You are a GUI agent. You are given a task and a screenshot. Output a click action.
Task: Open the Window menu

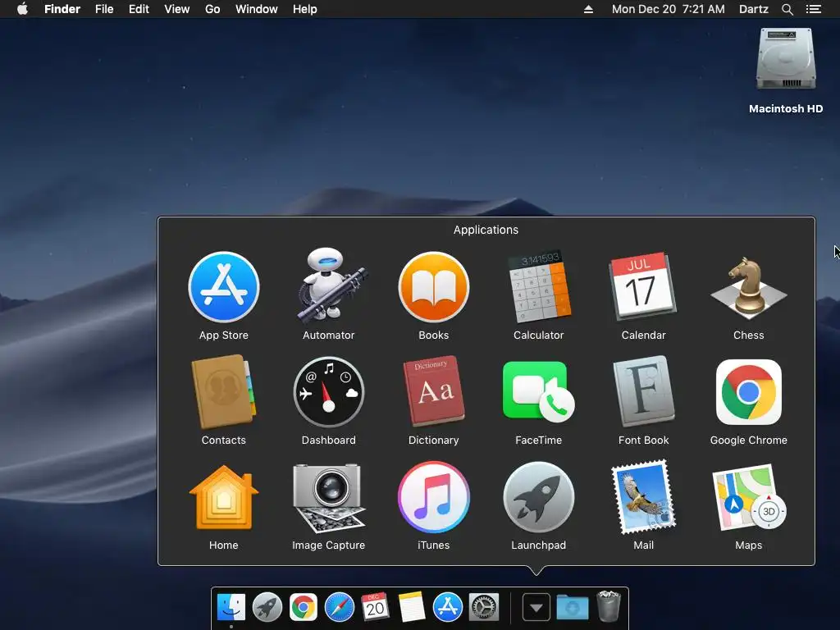256,9
